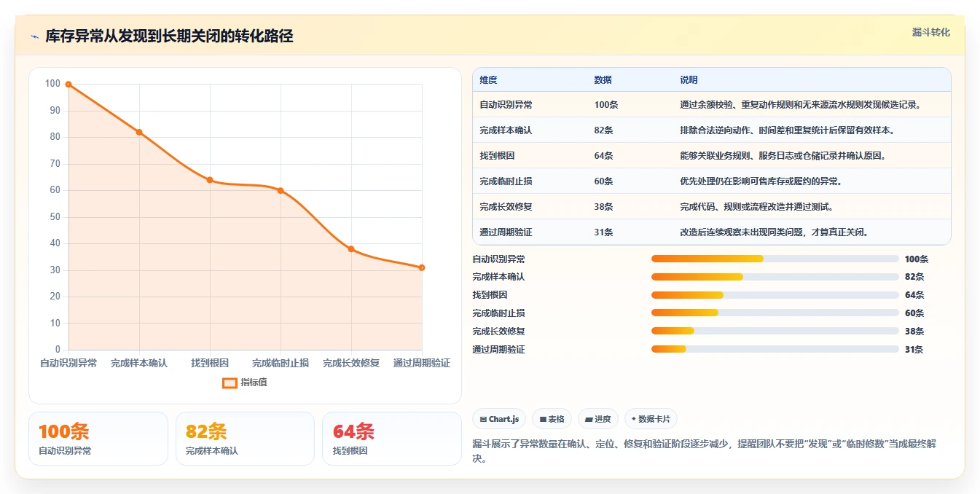
Task: Click the lightning icon beside the title
Action: pyautogui.click(x=34, y=36)
